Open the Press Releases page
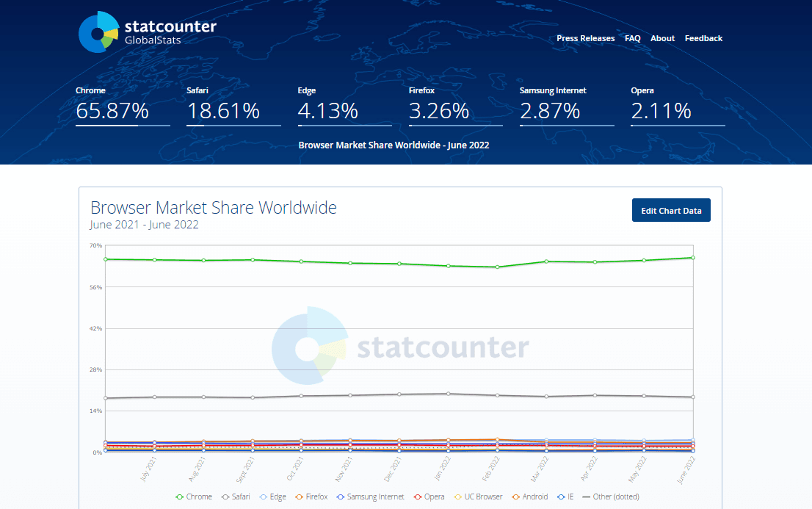 pyautogui.click(x=585, y=38)
